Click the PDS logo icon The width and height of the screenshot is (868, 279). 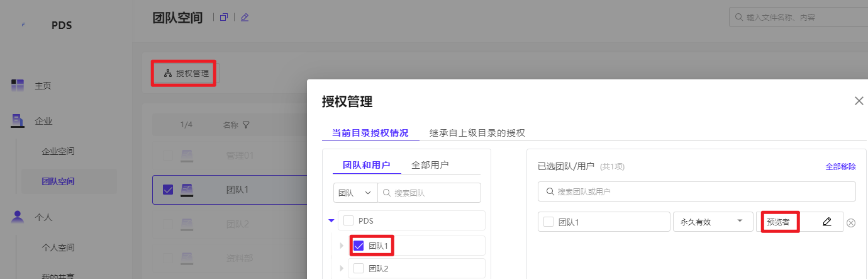click(23, 25)
